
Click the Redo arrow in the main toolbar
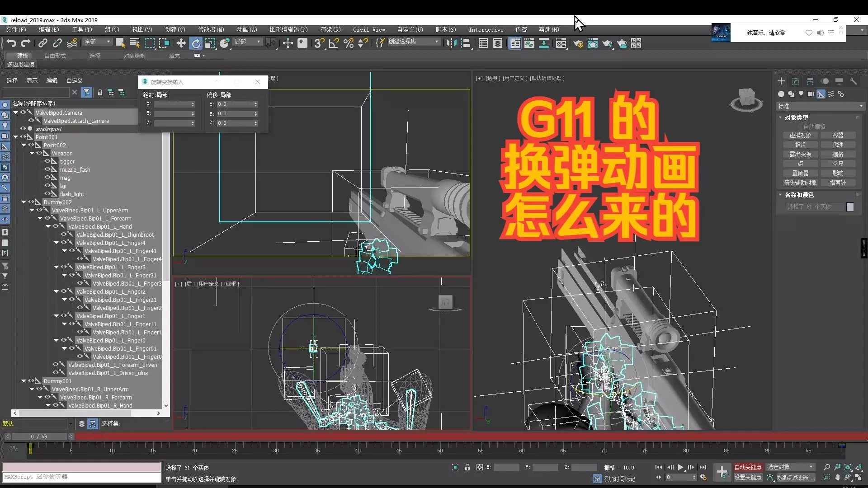pos(26,43)
